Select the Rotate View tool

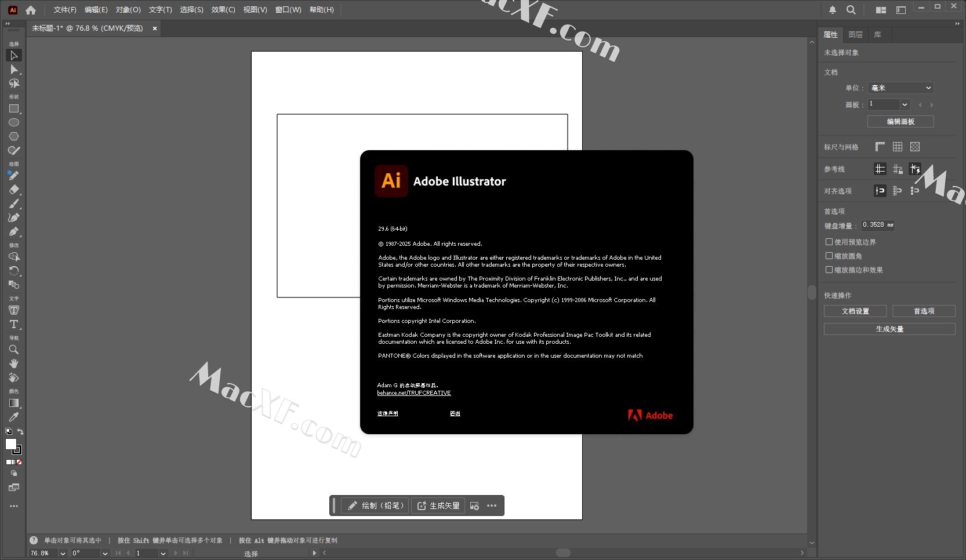coord(14,377)
